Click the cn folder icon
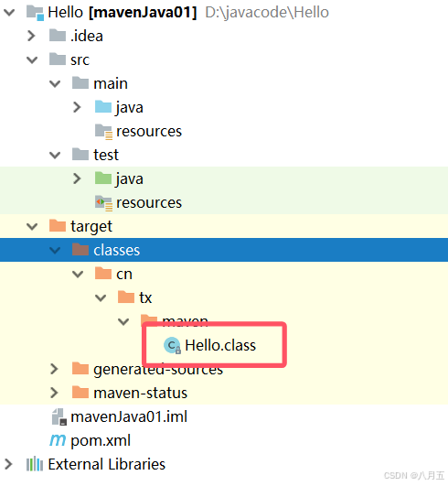 [x=103, y=273]
